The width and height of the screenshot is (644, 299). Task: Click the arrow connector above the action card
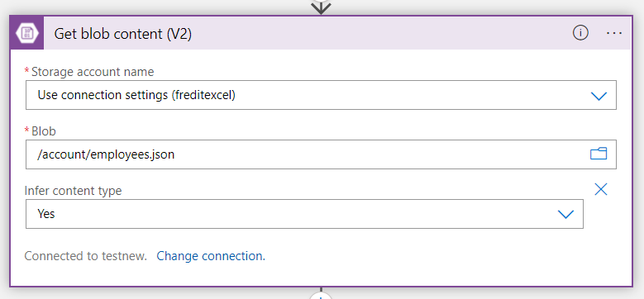pos(322,7)
